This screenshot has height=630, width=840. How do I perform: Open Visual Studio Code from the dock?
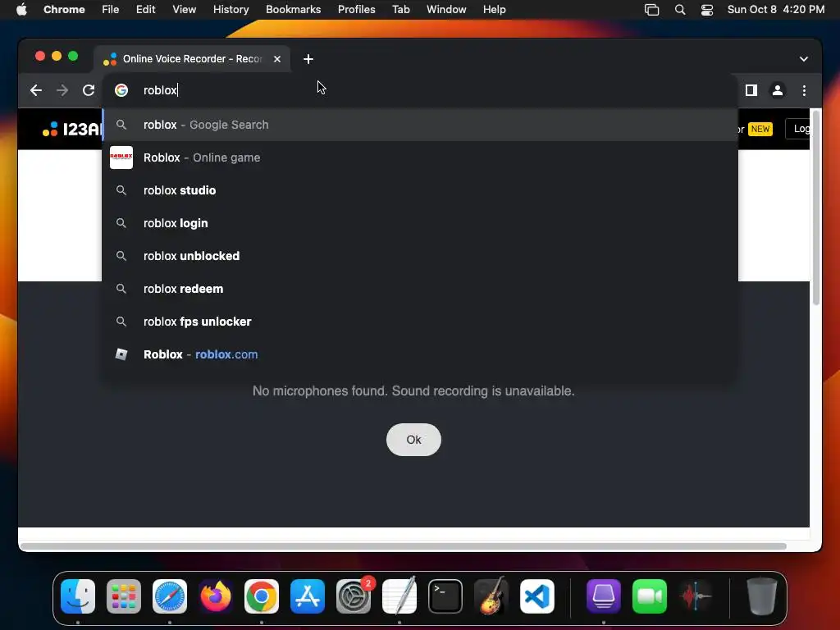(x=537, y=596)
